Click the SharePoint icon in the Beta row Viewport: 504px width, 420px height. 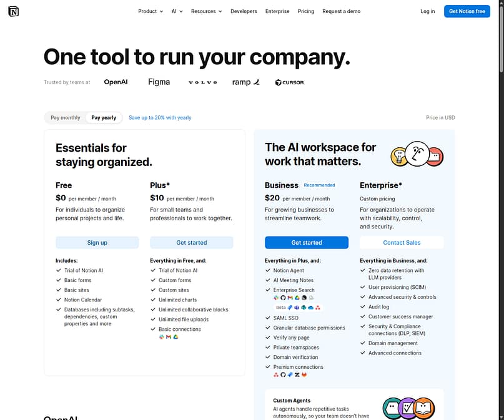coord(304,308)
